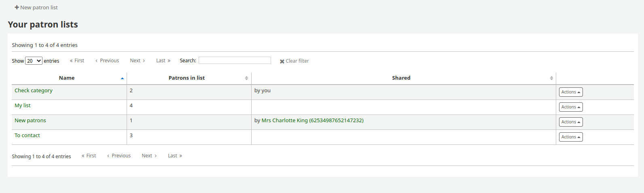Screen dimensions: 644x193
Task: Click Previous in bottom pagination
Action: pos(119,156)
